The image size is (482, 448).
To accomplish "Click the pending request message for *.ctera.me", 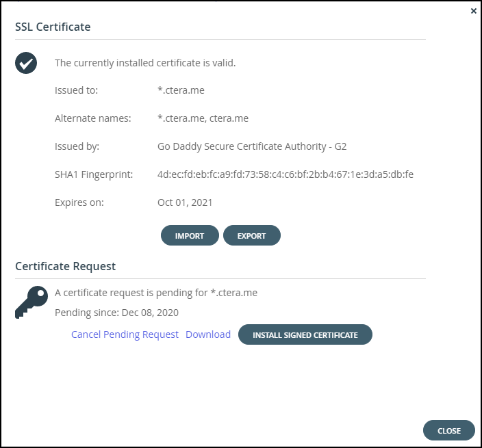I will (x=156, y=293).
